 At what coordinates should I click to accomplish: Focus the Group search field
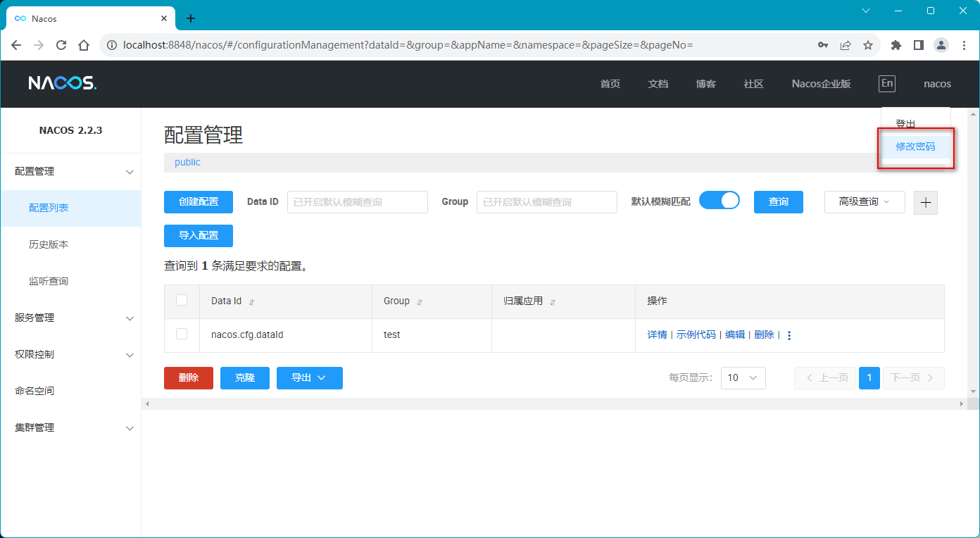click(x=547, y=201)
